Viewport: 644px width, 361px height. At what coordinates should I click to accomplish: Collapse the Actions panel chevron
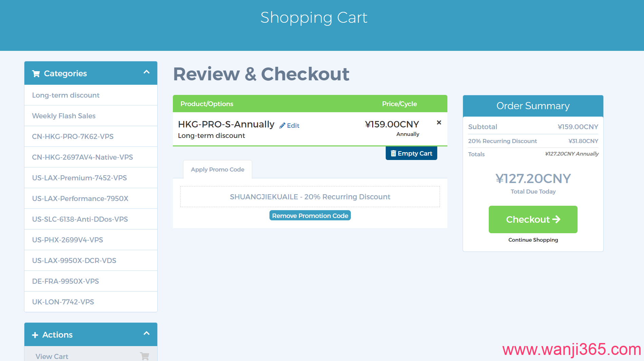pos(146,333)
